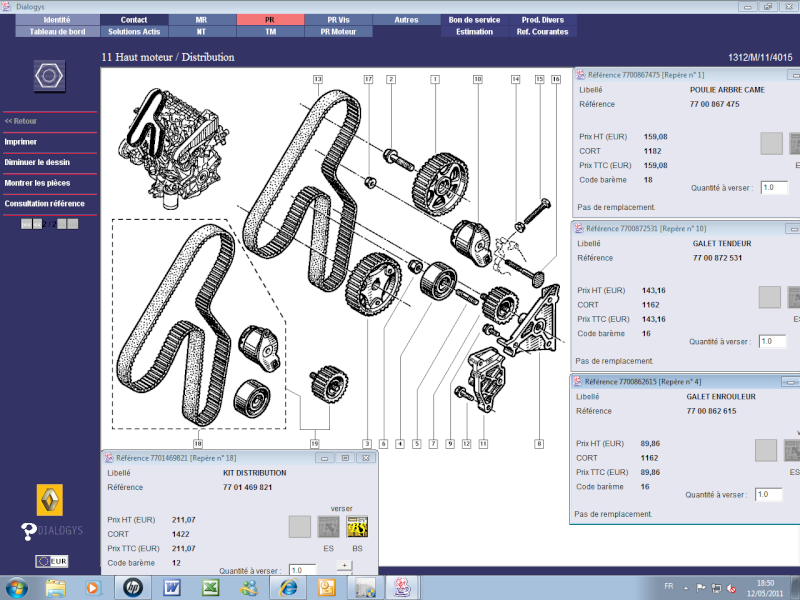This screenshot has width=800, height=600.
Task: Click the EUR currency flag icon
Action: 52,561
